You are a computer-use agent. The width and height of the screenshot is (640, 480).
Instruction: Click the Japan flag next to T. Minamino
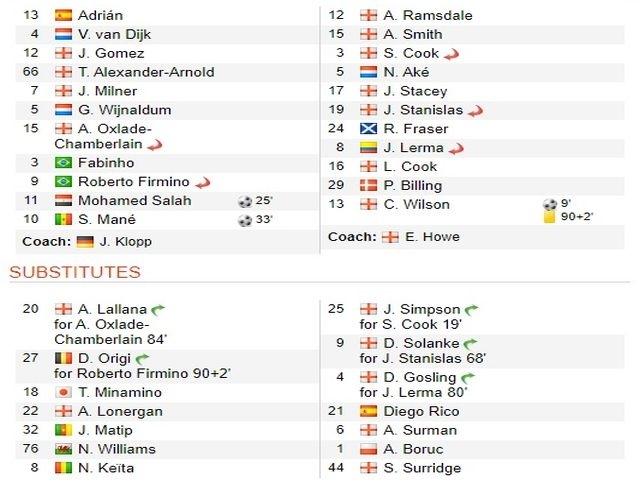coord(63,393)
